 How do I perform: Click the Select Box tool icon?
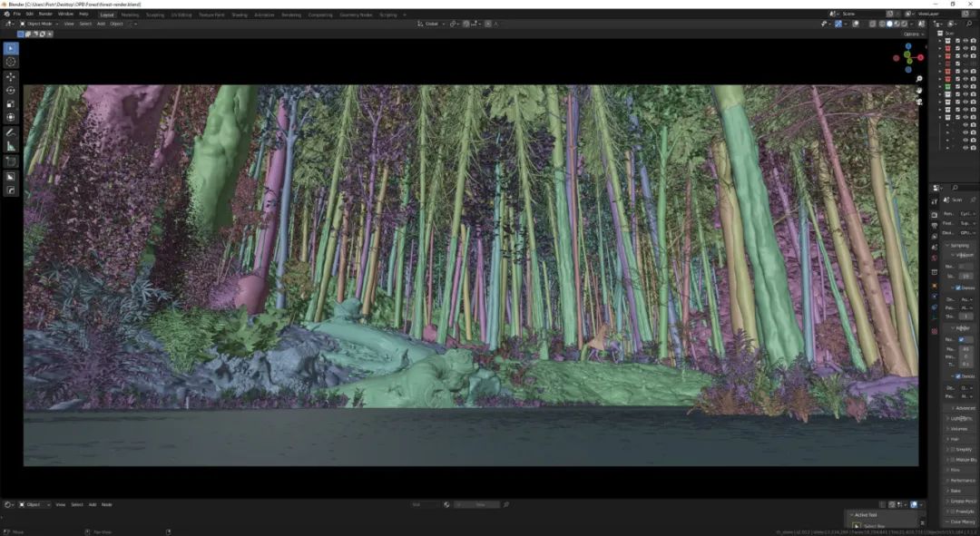pyautogui.click(x=11, y=48)
